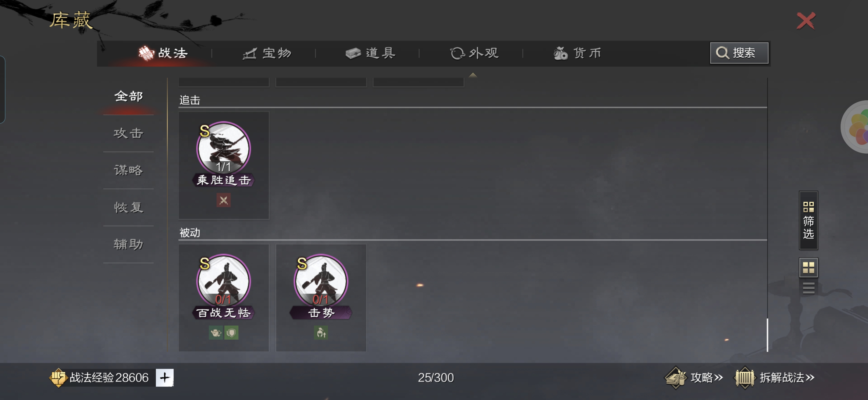Click crossed-swords tag under 乘胜追击
868x400 pixels.
tap(223, 200)
